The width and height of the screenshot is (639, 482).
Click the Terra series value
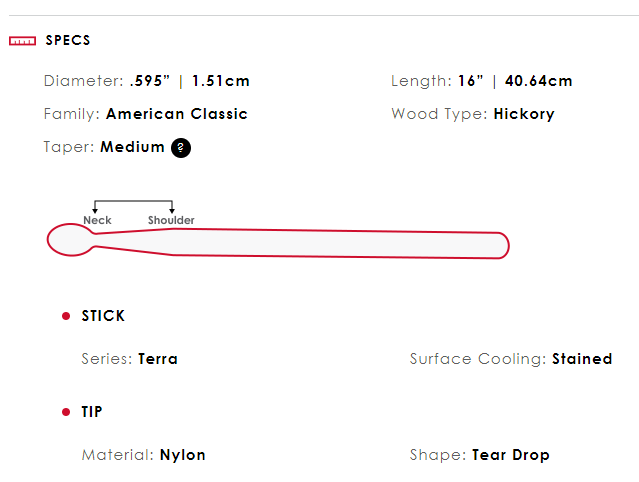[x=158, y=359]
